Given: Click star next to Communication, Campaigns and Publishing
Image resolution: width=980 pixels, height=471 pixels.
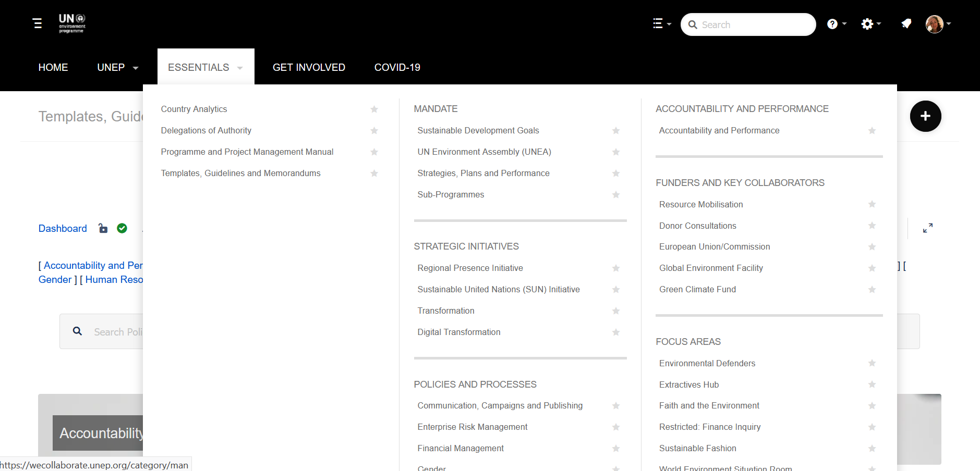Looking at the screenshot, I should (616, 406).
